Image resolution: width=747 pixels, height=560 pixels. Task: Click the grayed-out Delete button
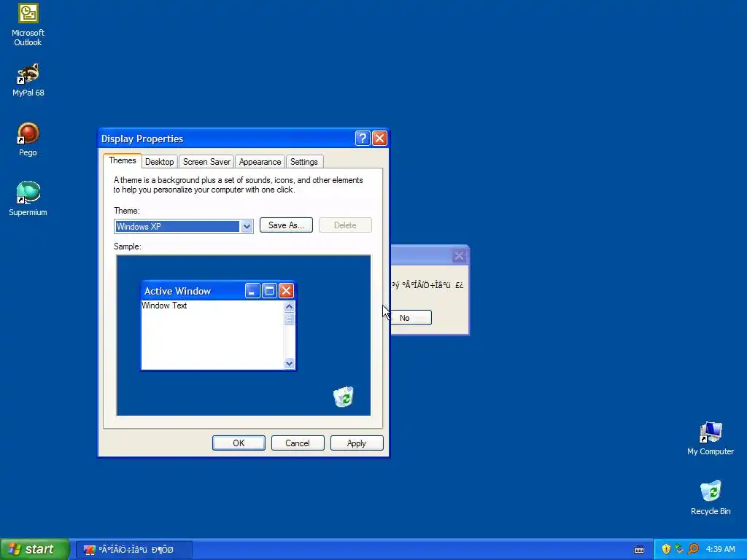(x=345, y=225)
